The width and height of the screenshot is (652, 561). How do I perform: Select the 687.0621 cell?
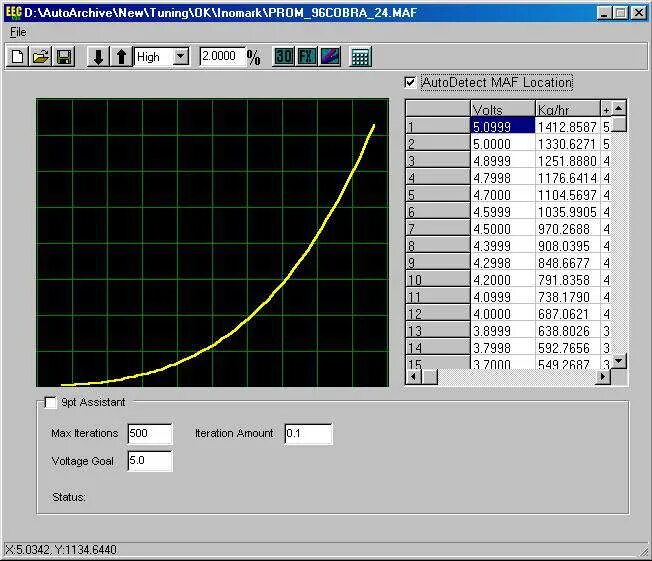click(x=568, y=314)
